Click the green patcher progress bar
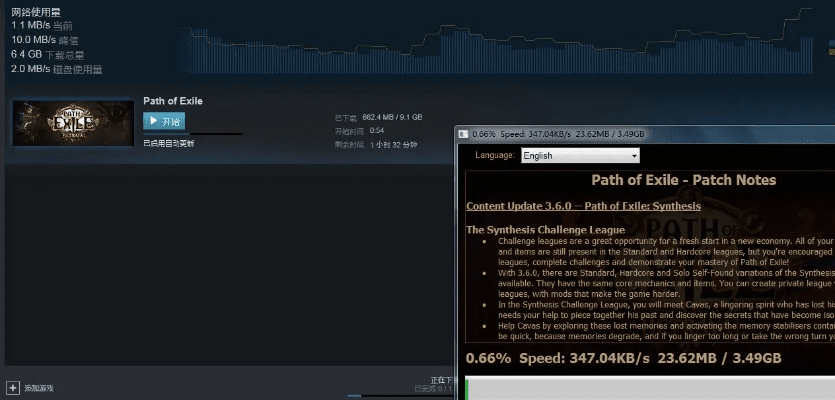835x400 pixels. point(650,387)
